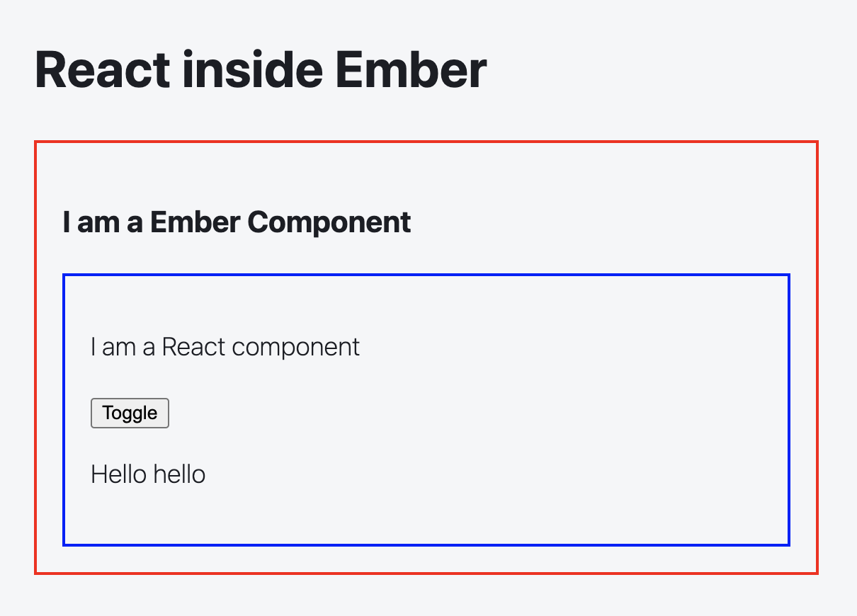Click the top edge of the blue border

point(425,275)
